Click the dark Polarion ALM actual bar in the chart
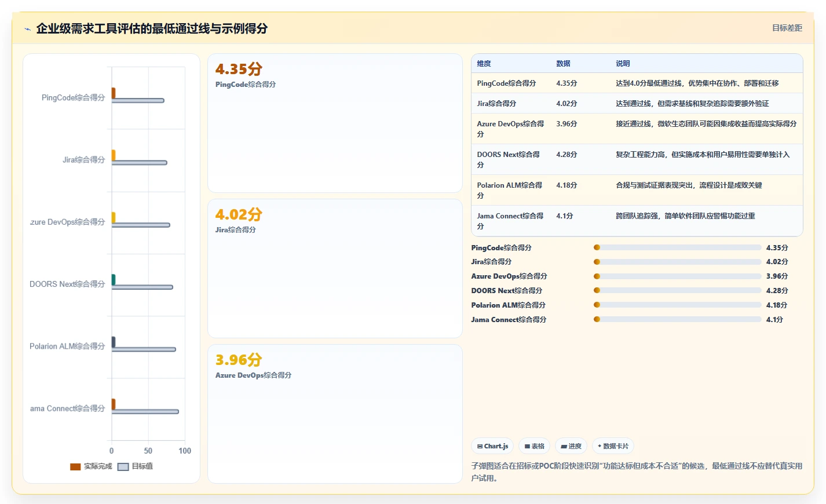This screenshot has height=504, width=826. [x=114, y=342]
